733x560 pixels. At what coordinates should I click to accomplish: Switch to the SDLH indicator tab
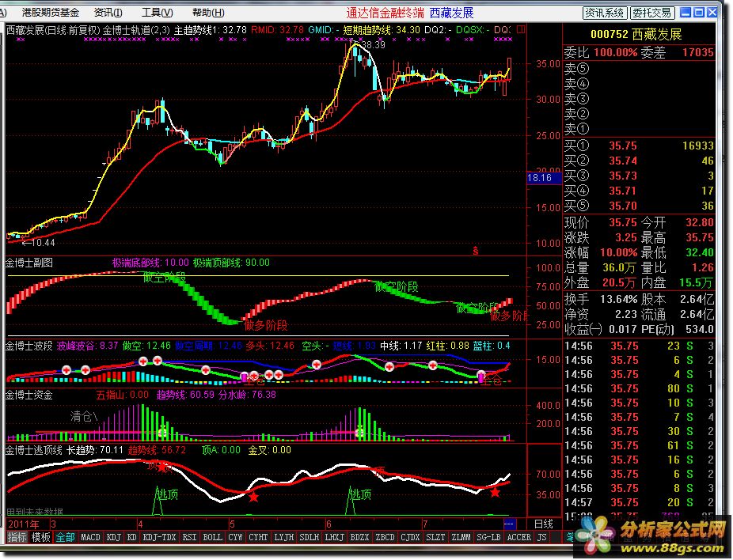click(309, 537)
